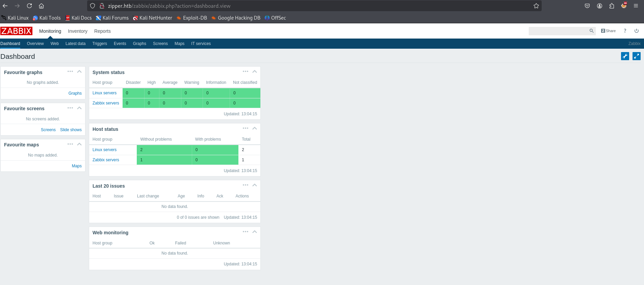Image resolution: width=644 pixels, height=285 pixels.
Task: Open the Graphs link in Favourite graphs
Action: [75, 93]
